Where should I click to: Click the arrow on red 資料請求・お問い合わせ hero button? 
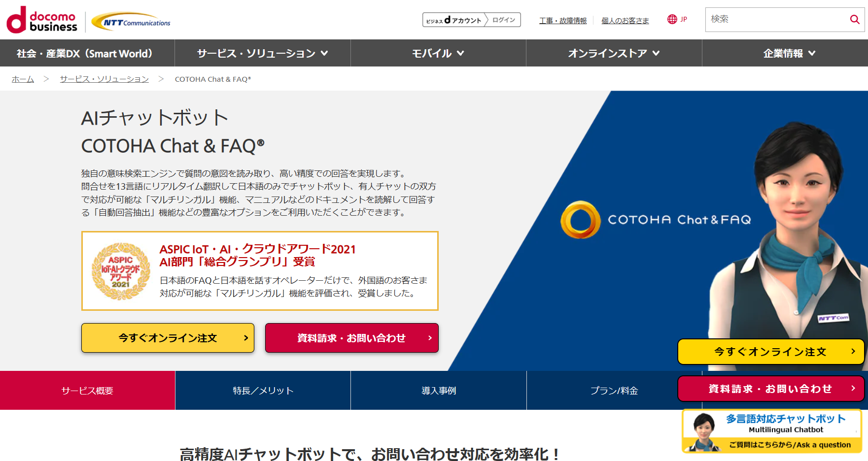(430, 338)
